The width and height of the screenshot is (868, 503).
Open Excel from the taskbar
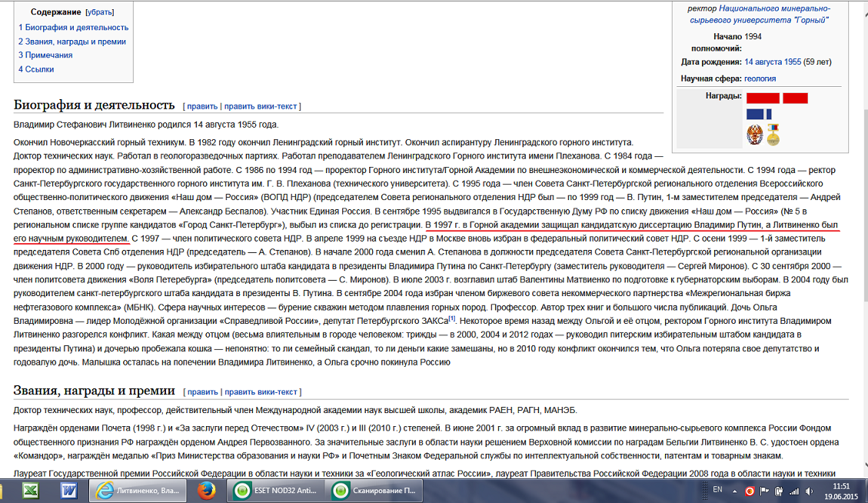pyautogui.click(x=31, y=491)
